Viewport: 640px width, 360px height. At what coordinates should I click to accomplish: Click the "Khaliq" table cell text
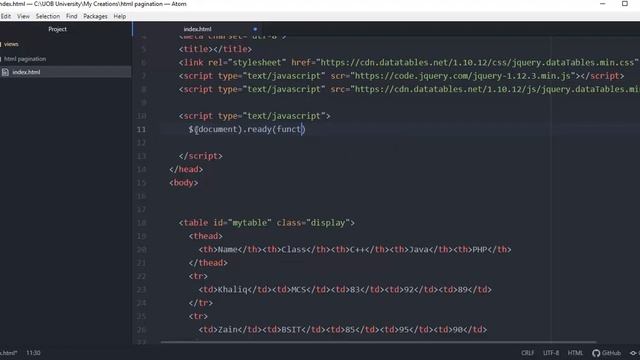click(233, 290)
